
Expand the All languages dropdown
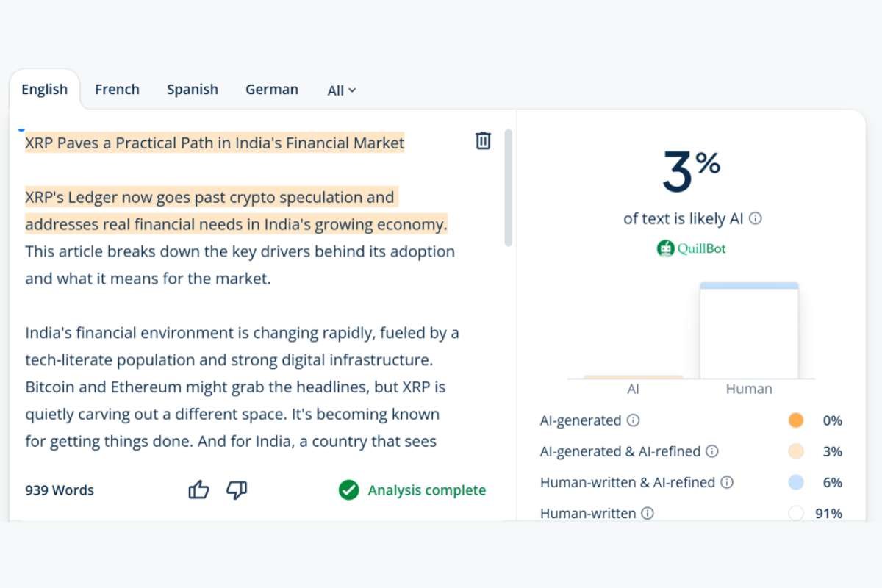pyautogui.click(x=342, y=90)
